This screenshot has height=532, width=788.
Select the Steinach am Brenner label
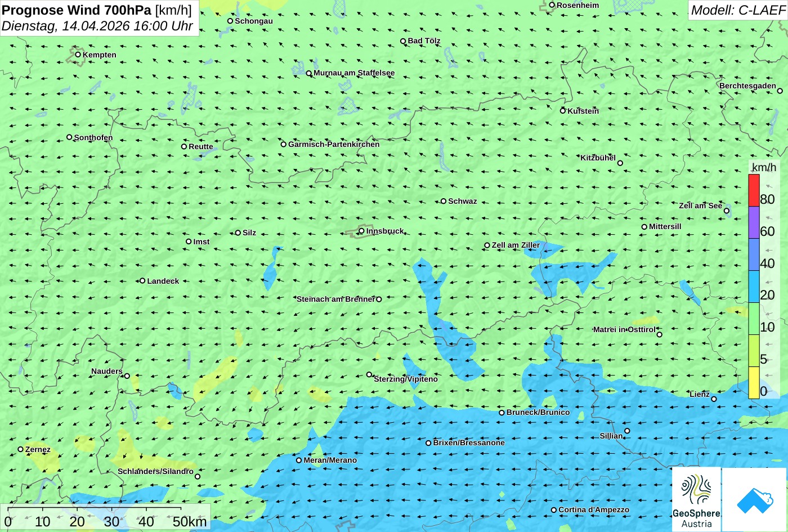pos(335,299)
